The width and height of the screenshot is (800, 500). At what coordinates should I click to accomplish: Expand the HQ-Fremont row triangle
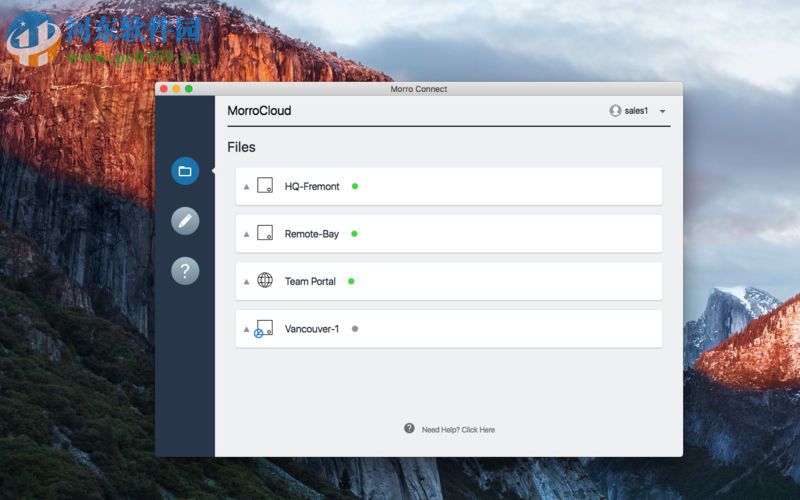click(246, 187)
